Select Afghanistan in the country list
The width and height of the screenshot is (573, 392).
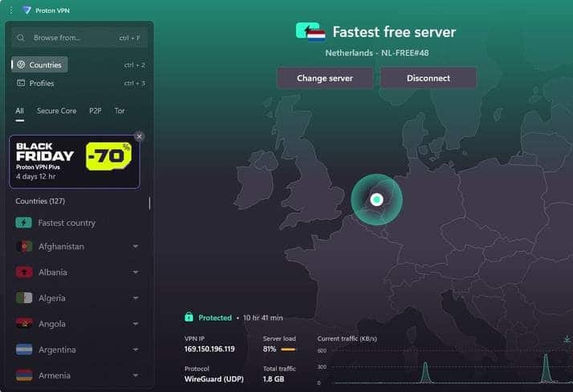[61, 246]
